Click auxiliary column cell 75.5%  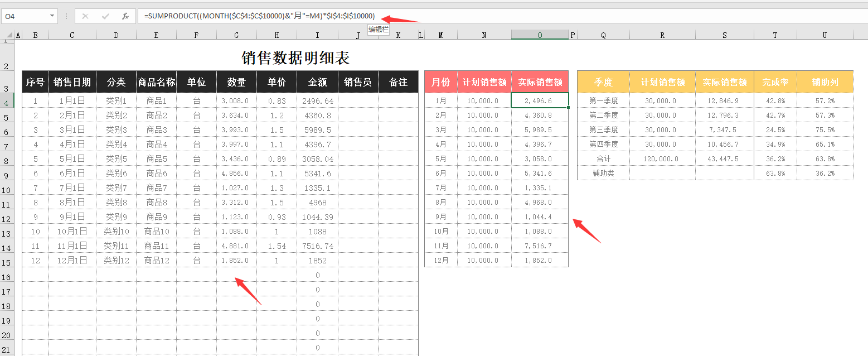point(825,129)
